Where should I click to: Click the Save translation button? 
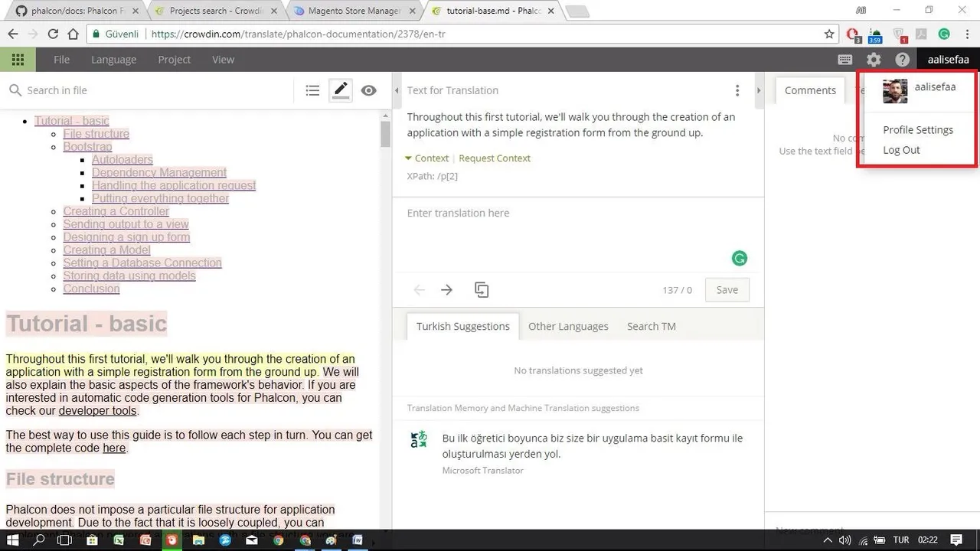[727, 290]
